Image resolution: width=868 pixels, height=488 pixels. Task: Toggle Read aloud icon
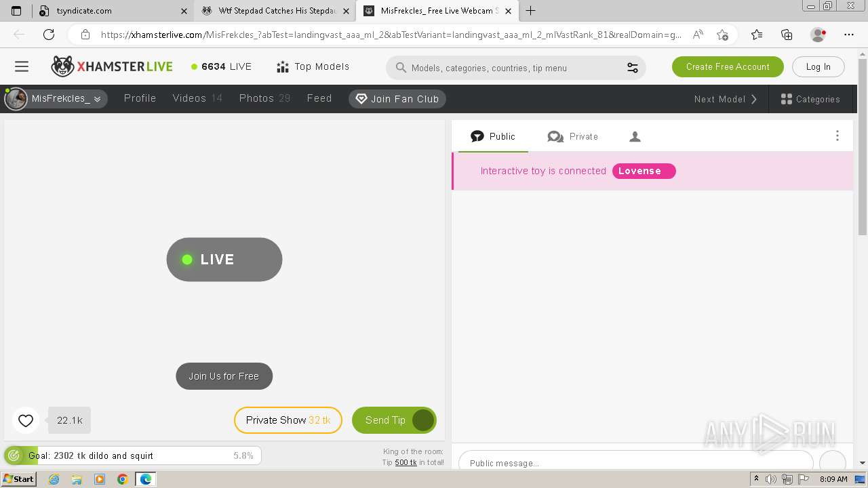pyautogui.click(x=697, y=35)
